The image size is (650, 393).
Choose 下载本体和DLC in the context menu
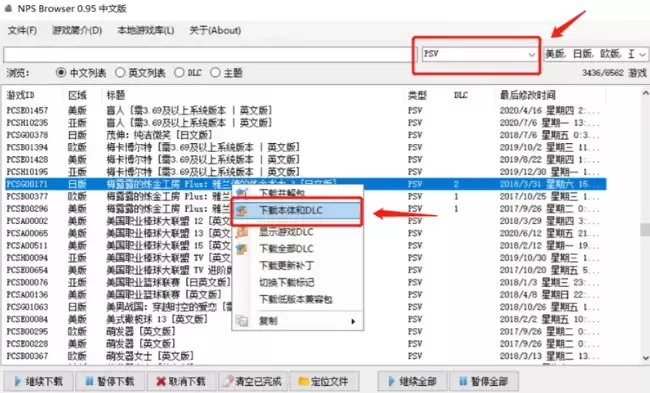point(297,211)
